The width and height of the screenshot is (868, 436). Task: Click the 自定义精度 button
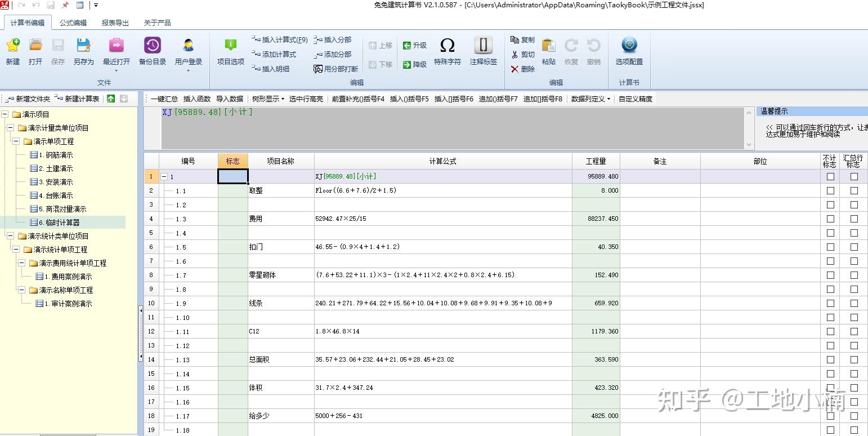point(636,99)
